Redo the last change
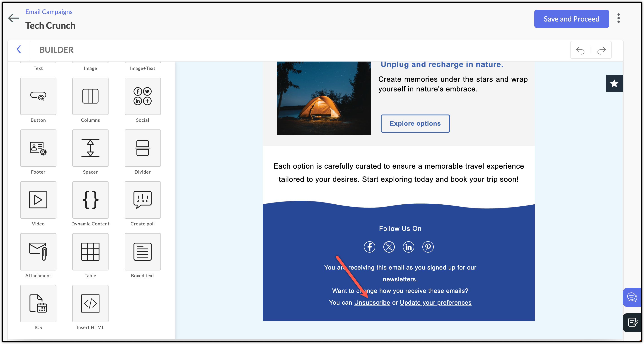Viewport: 644px width, 344px height. (601, 50)
